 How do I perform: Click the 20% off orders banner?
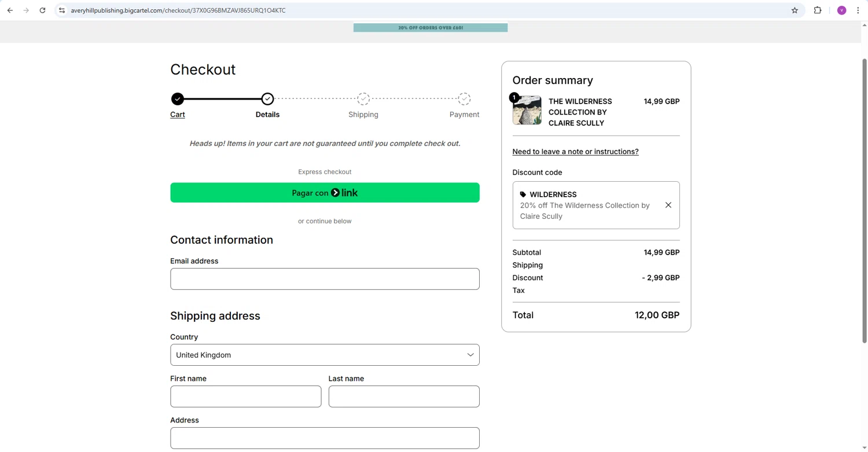point(431,28)
